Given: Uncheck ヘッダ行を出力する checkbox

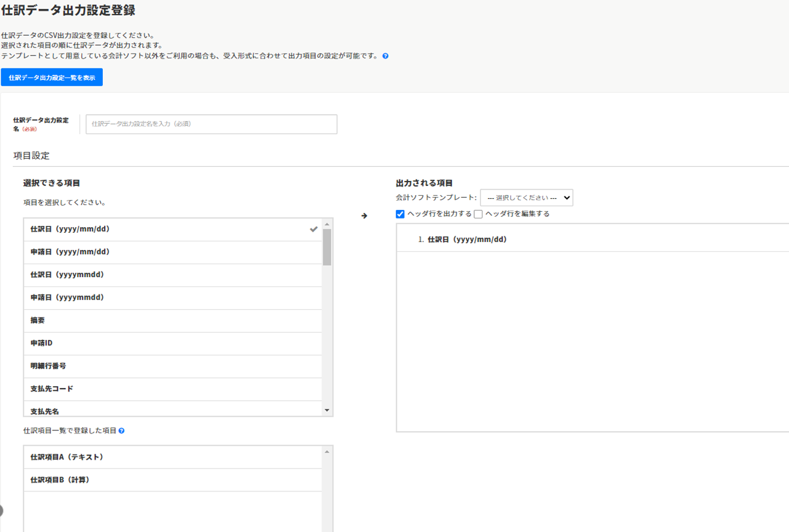Looking at the screenshot, I should click(400, 214).
